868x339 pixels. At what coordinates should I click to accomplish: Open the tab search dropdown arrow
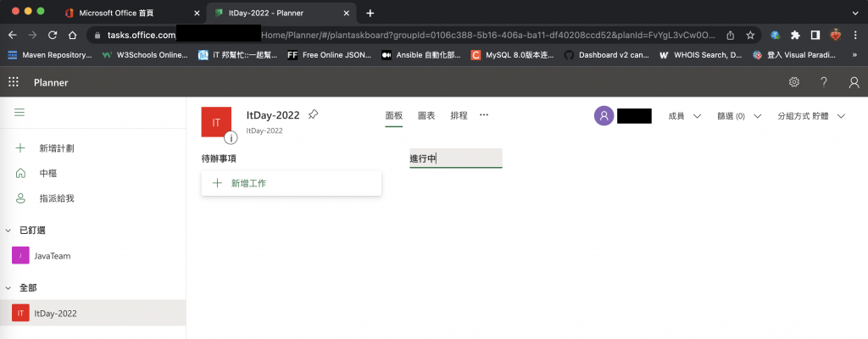pyautogui.click(x=854, y=12)
